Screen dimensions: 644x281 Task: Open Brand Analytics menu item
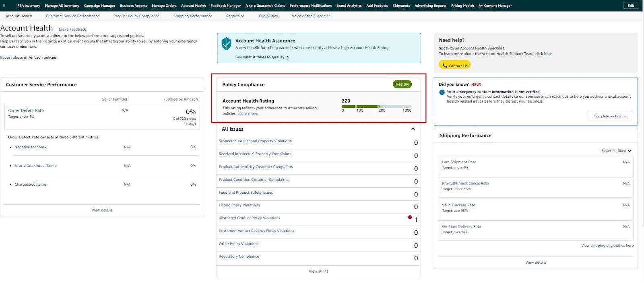point(349,6)
